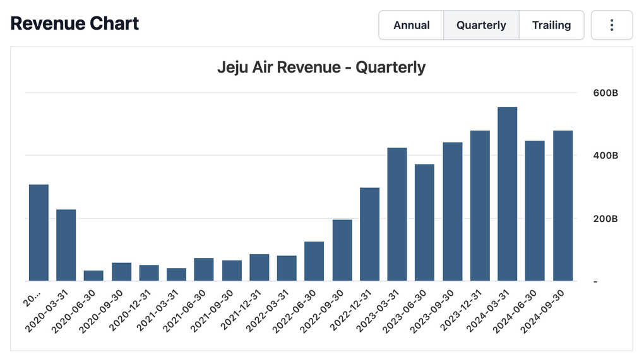The image size is (644, 362).
Task: Click the 2021-06-30 revenue bar
Action: pos(204,270)
